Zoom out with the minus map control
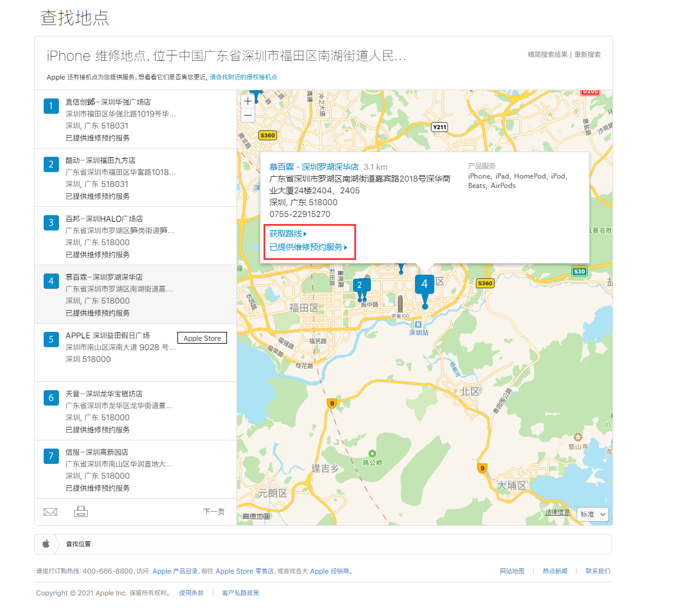Screen dimensions: 688x616 click(x=248, y=116)
